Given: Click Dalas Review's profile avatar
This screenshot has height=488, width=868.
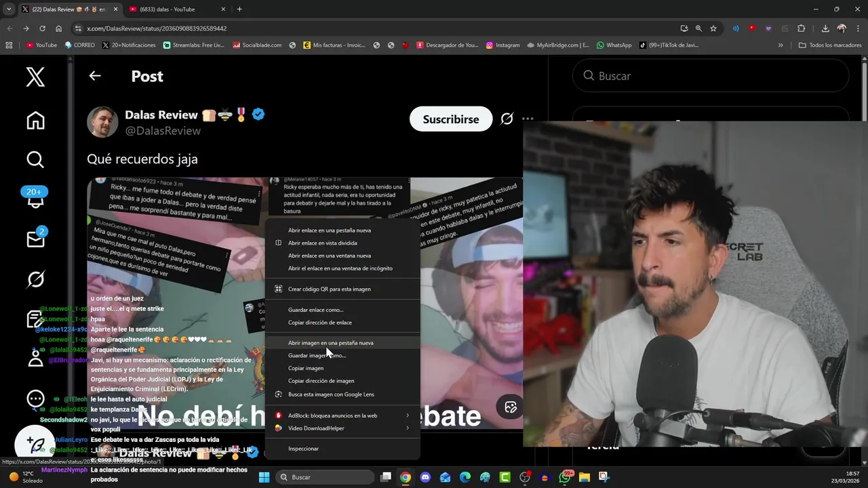Looking at the screenshot, I should click(x=102, y=122).
